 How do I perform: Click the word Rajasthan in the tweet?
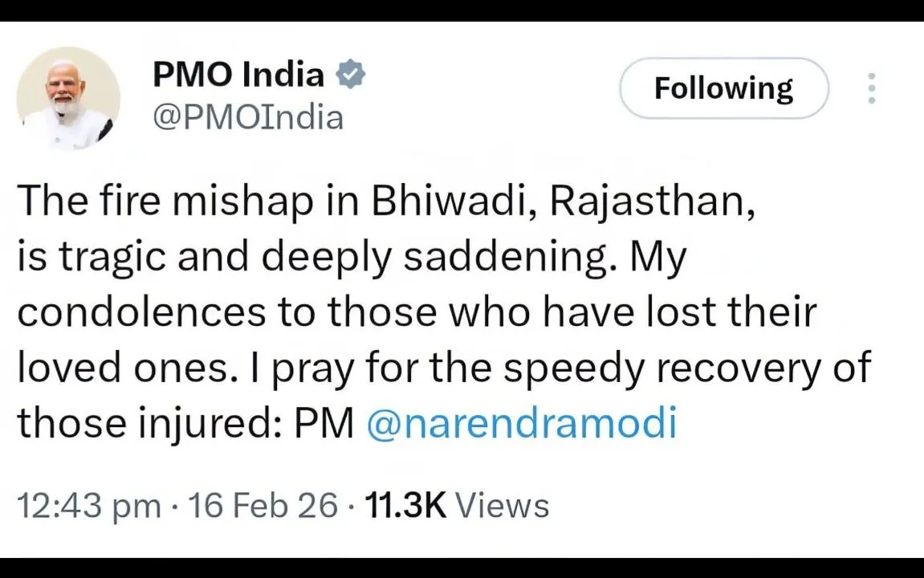point(650,201)
